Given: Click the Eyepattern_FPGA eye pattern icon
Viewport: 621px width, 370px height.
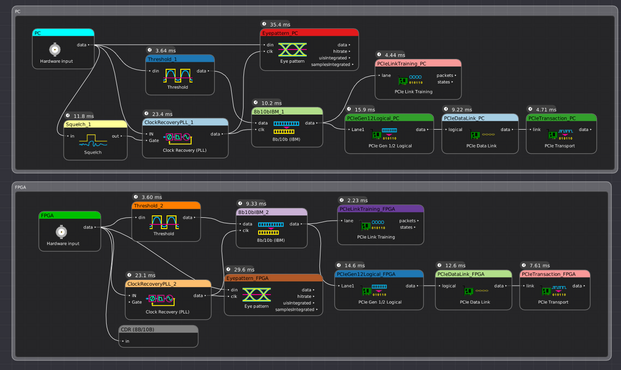Looking at the screenshot, I should [x=257, y=295].
